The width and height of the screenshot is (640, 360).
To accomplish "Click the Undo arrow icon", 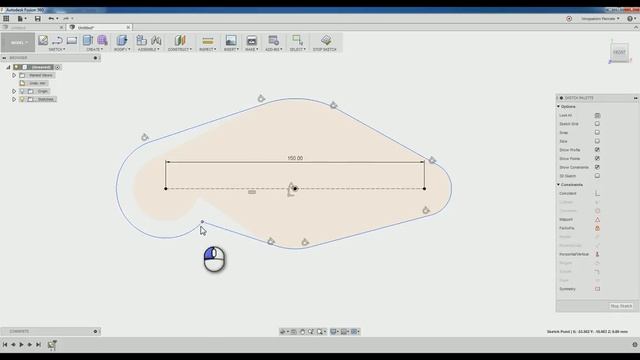I will 51,18.
